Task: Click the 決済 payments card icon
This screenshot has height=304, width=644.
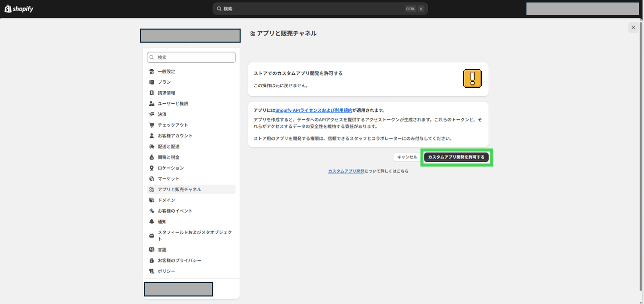Action: 152,114
